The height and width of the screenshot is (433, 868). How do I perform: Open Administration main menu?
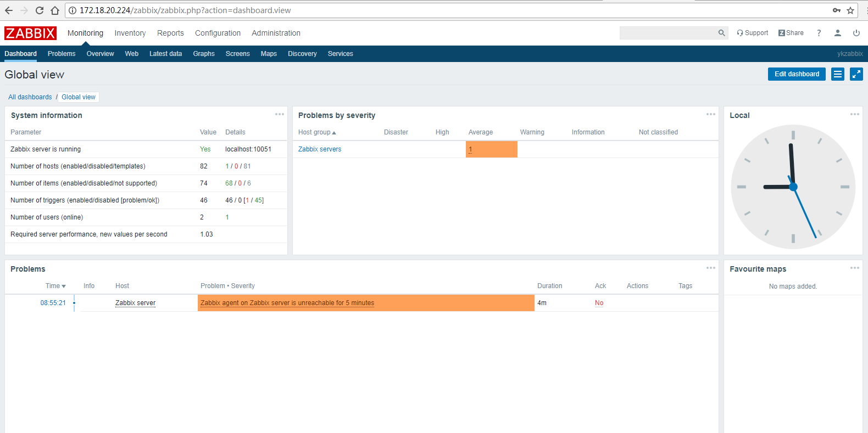coord(276,33)
